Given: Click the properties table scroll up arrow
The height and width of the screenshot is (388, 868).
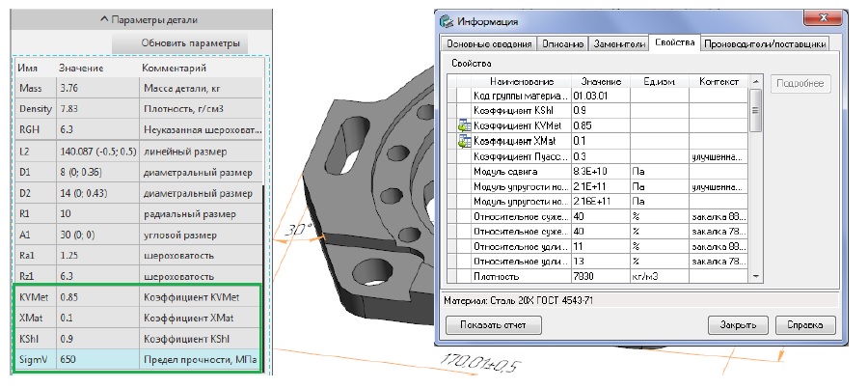Looking at the screenshot, I should tap(753, 82).
